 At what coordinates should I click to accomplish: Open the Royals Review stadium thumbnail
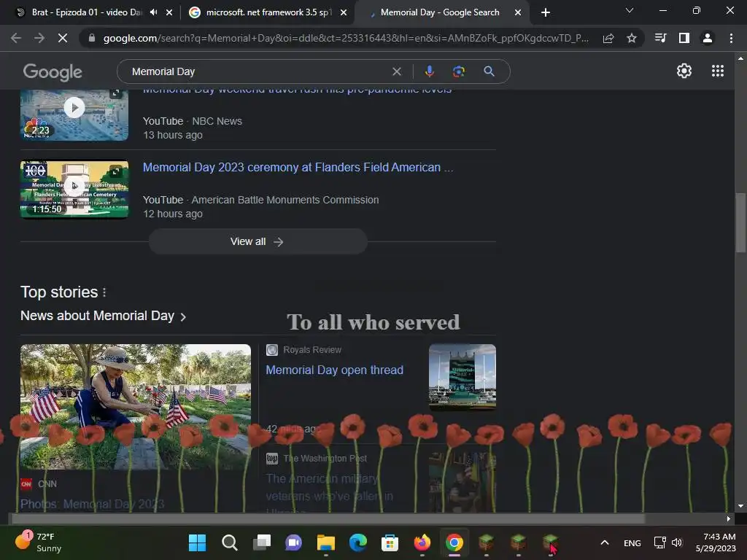tap(462, 377)
